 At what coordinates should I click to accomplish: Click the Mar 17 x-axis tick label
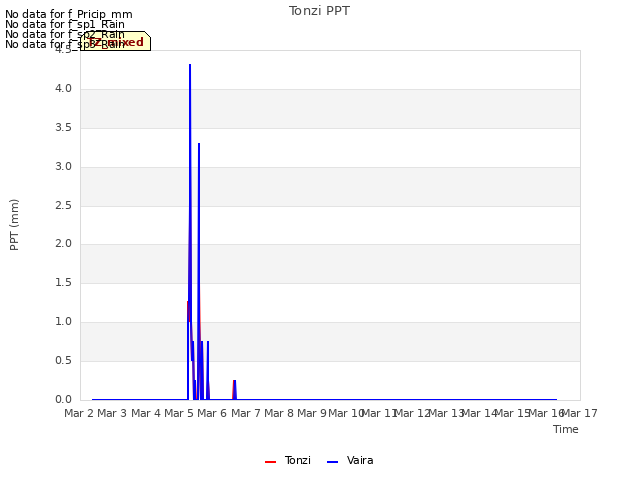click(580, 413)
